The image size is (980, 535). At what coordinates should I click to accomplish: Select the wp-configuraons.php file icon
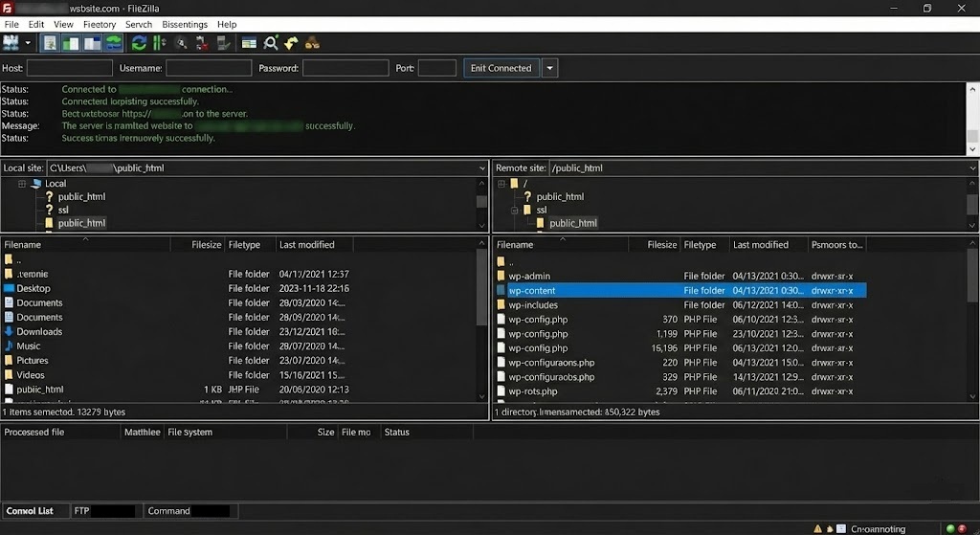point(501,363)
